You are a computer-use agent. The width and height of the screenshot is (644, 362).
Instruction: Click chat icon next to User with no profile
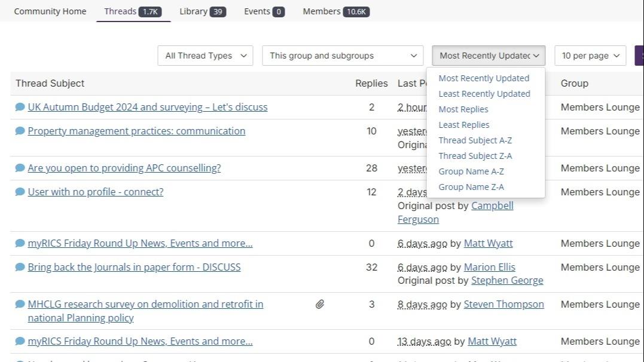20,192
